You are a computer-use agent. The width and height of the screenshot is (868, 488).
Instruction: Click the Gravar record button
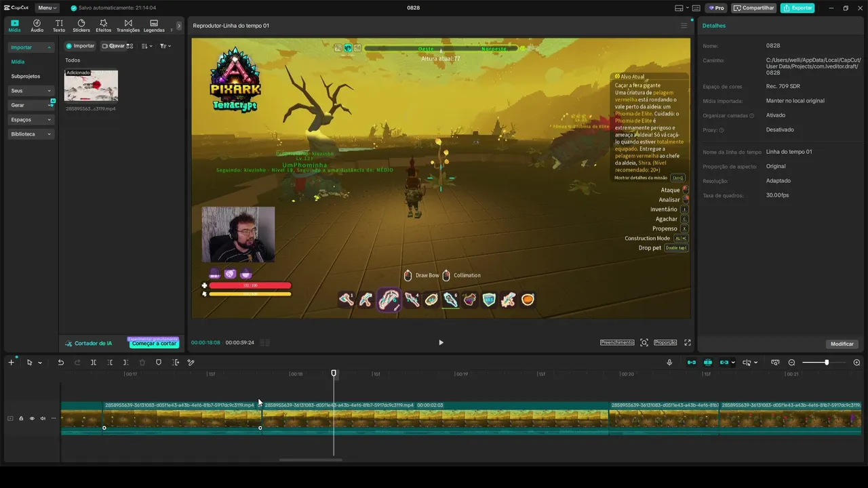113,46
